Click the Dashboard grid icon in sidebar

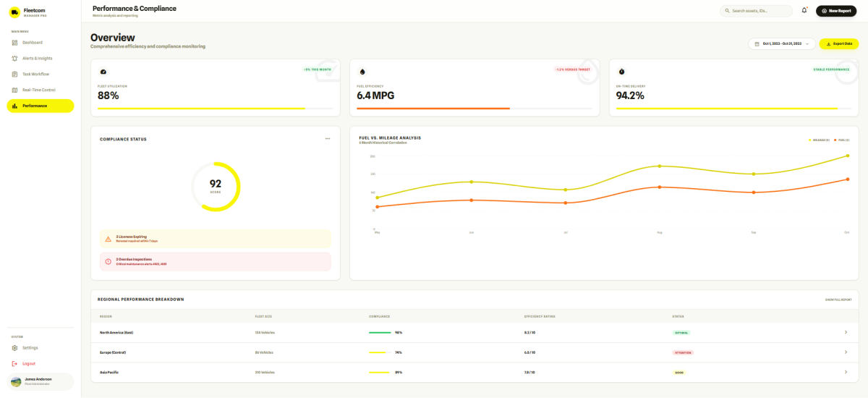(x=14, y=43)
